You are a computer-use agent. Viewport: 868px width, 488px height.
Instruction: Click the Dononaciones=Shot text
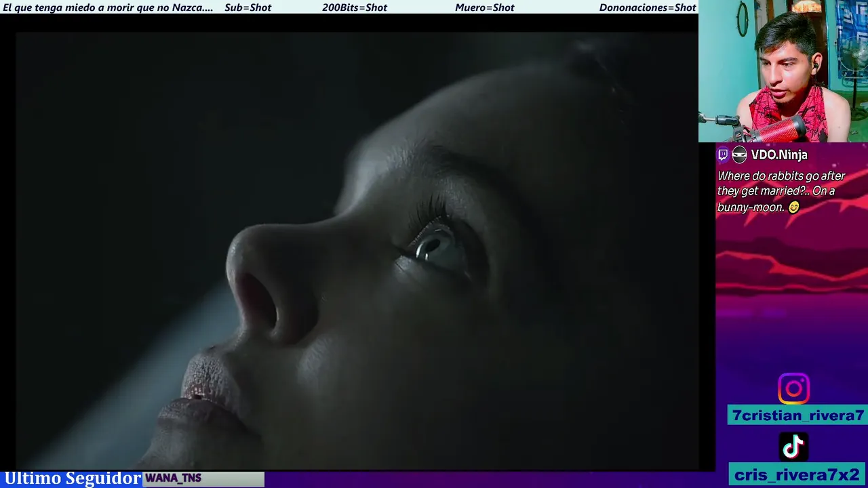648,7
